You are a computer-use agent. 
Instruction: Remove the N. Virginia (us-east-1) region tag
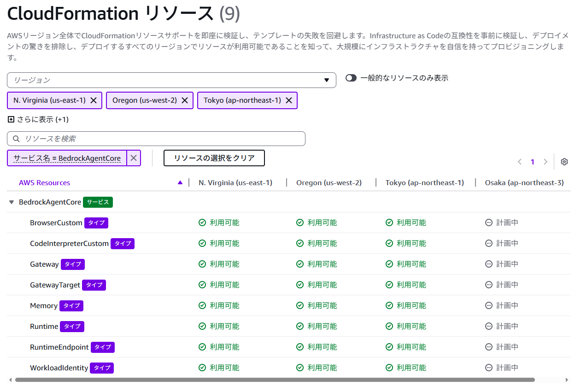[x=94, y=100]
